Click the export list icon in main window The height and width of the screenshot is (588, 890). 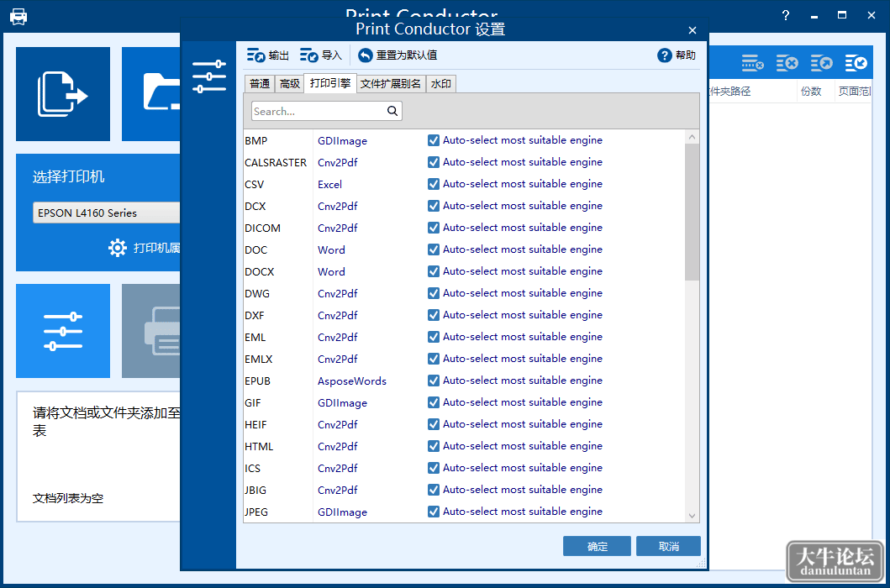[x=821, y=63]
